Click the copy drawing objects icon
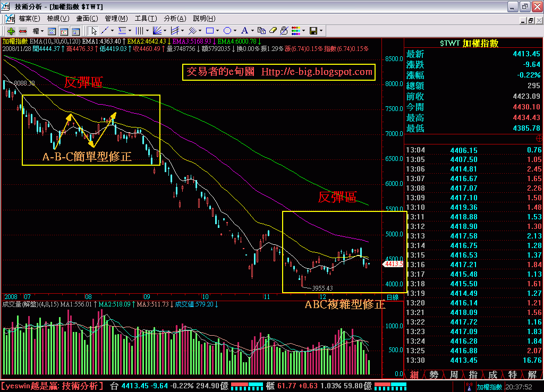Image resolution: width=544 pixels, height=392 pixels. click(x=261, y=31)
